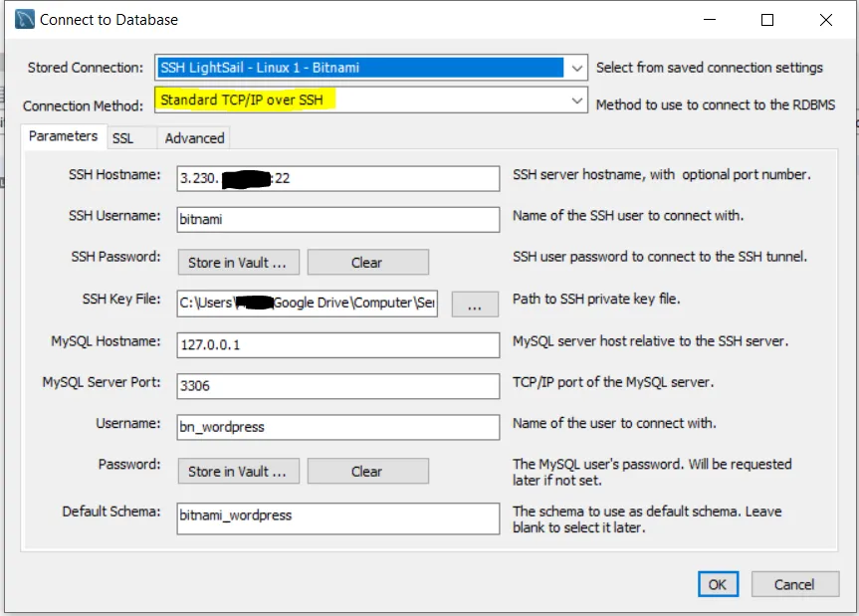Click the 'SSH Key File:' label
This screenshot has width=859, height=616.
click(x=121, y=299)
